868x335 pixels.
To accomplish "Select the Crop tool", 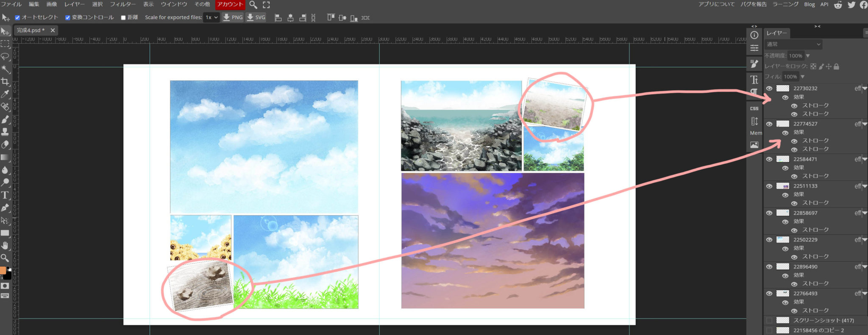I will click(5, 81).
